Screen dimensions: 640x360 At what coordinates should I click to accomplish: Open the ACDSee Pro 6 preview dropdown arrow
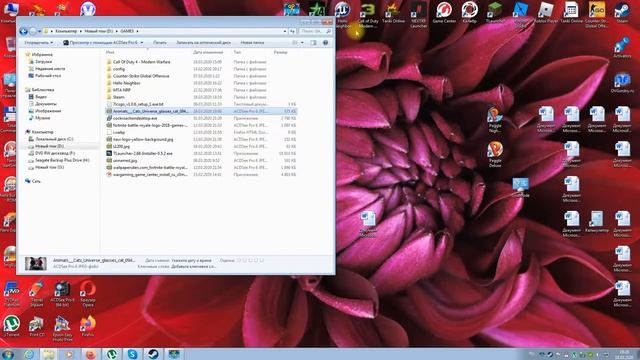(x=142, y=42)
